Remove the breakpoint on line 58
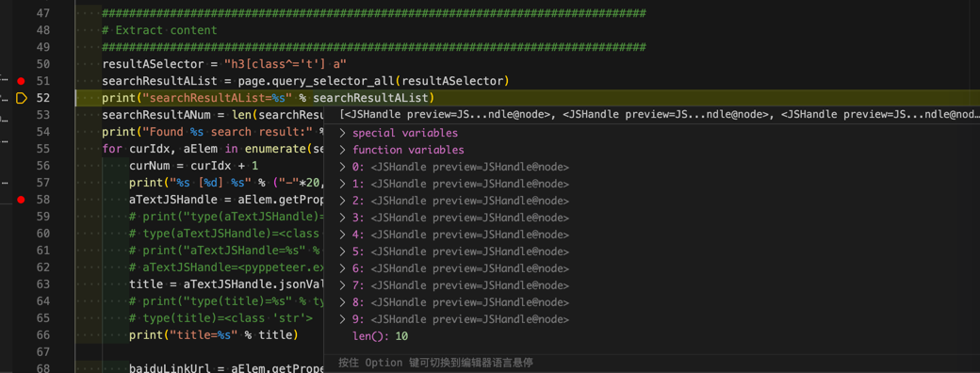 point(22,200)
